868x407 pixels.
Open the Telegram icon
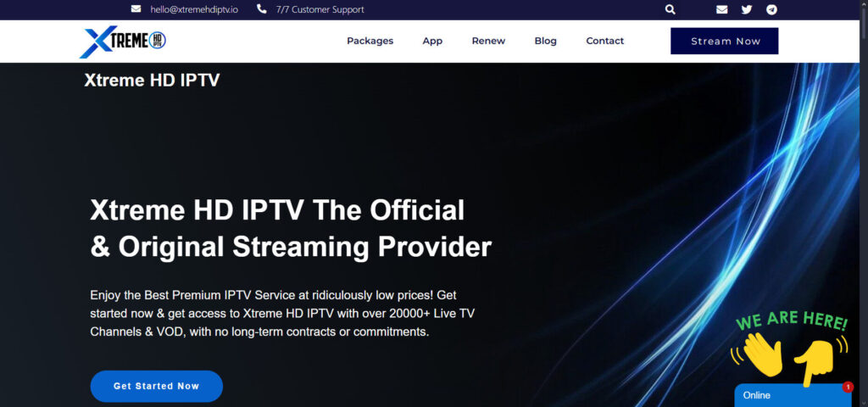771,9
